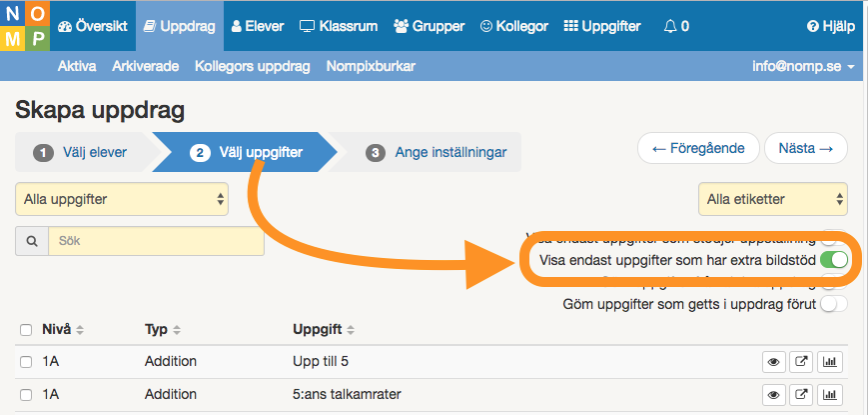Show statistics chart for 'Upp till 5'
Image resolution: width=868 pixels, height=415 pixels.
[829, 362]
